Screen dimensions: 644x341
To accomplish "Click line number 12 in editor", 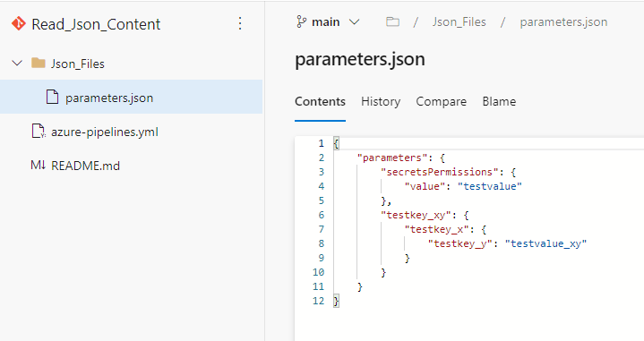I will click(318, 301).
